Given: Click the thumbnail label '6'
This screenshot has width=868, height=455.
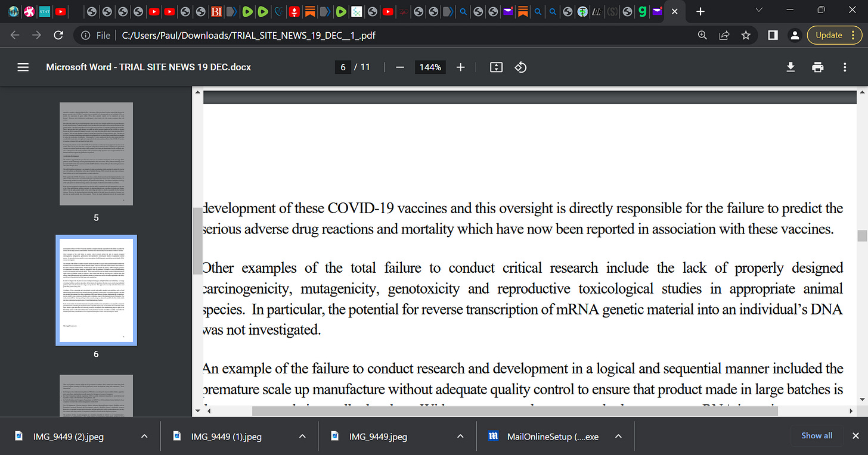Looking at the screenshot, I should (97, 354).
